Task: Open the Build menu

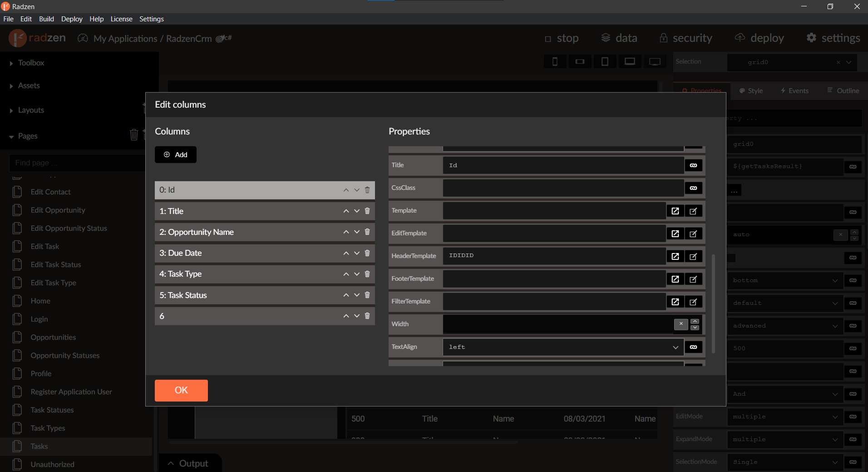Action: point(46,19)
